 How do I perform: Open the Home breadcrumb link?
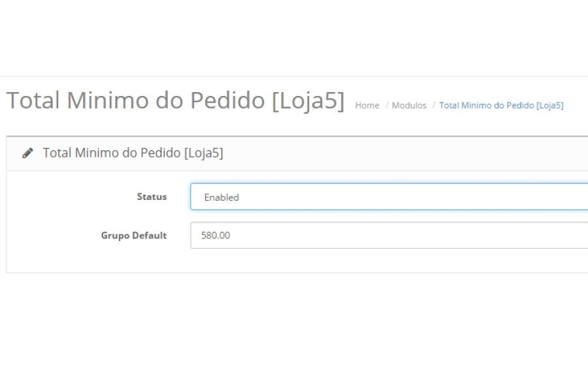(367, 105)
